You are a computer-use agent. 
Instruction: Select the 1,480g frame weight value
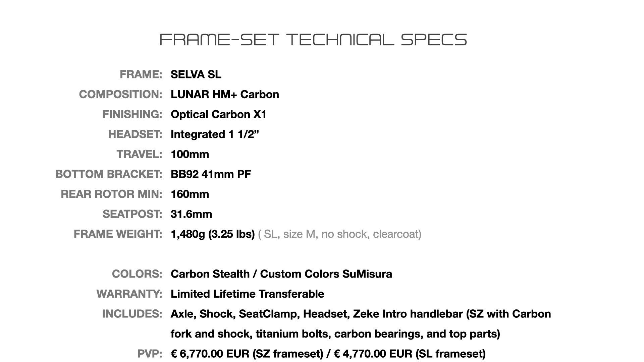(213, 234)
